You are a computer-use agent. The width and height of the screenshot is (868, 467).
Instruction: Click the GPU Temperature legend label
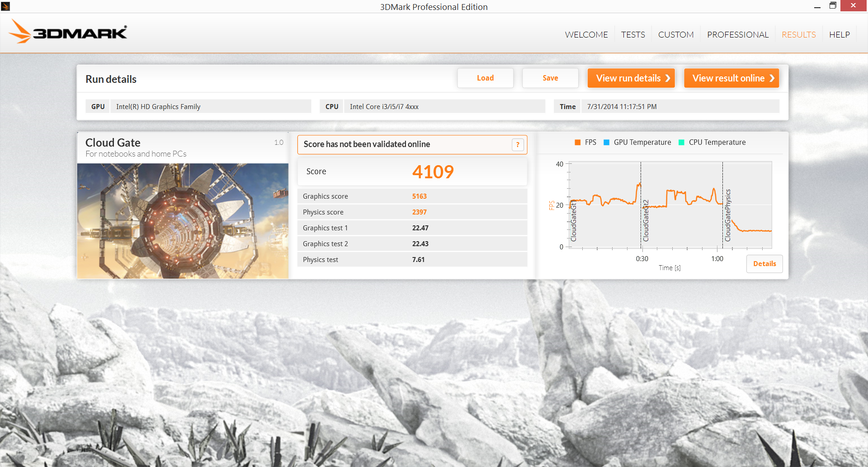click(x=642, y=142)
